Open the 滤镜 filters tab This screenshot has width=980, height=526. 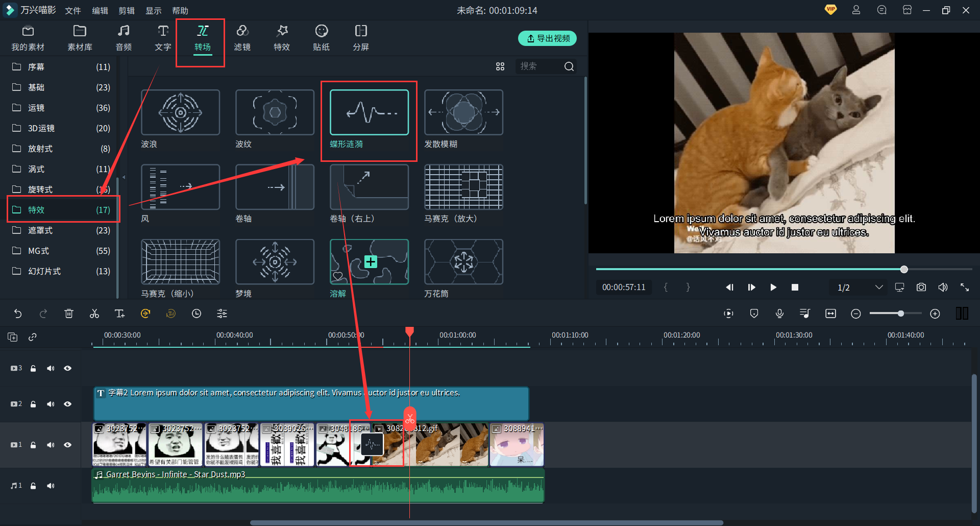[x=242, y=38]
